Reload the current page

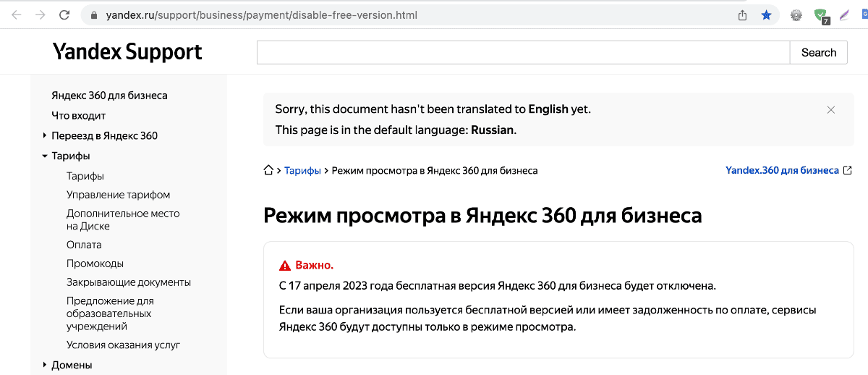click(x=65, y=14)
